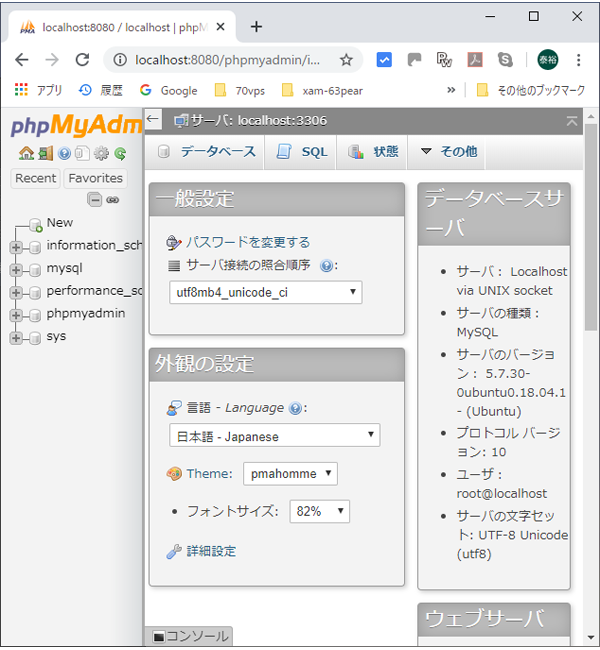
Task: Click the PDF extension icon
Action: pyautogui.click(x=475, y=60)
